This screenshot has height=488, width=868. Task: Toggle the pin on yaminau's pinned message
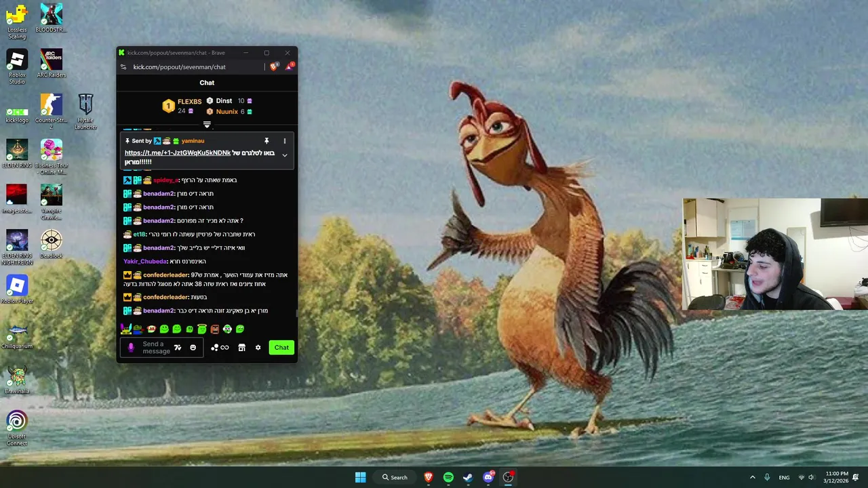(267, 141)
